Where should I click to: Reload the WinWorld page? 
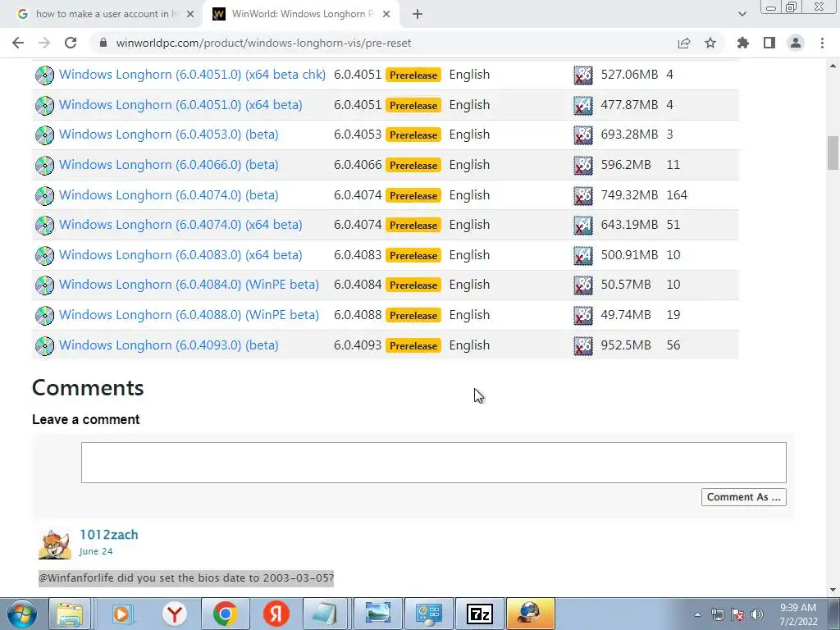71,43
